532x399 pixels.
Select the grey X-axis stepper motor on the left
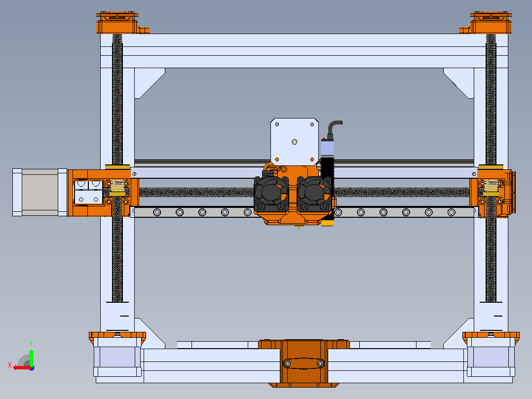(39, 192)
